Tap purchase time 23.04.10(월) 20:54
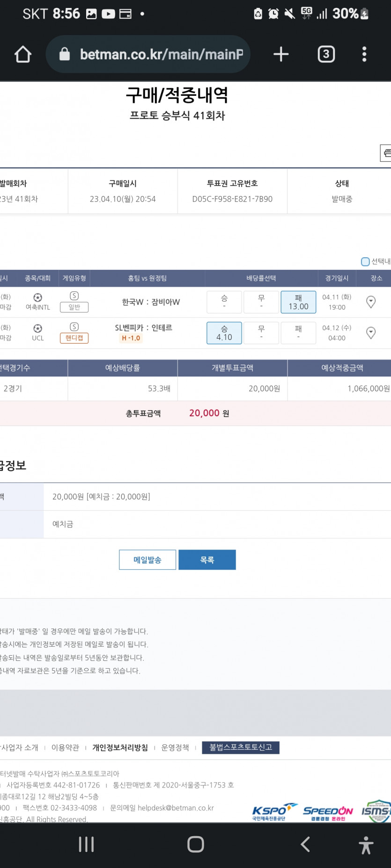 click(123, 199)
